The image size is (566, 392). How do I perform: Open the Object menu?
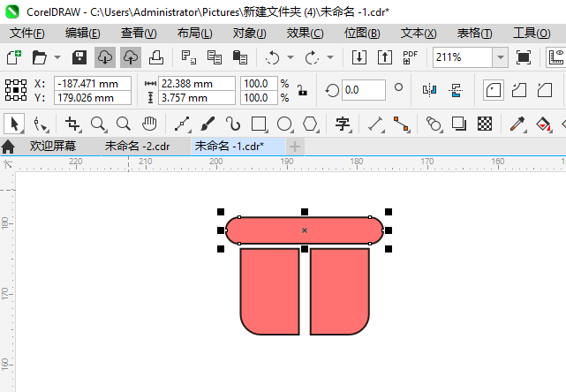(249, 34)
